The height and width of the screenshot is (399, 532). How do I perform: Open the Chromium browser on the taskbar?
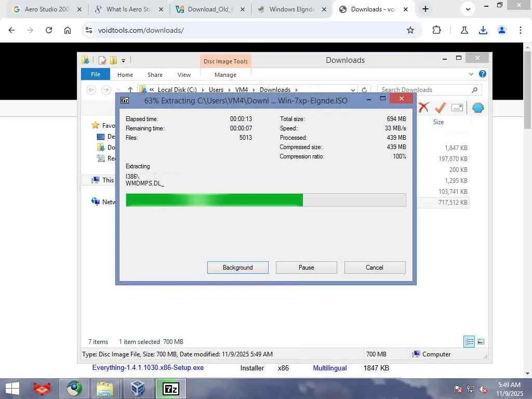(74, 389)
